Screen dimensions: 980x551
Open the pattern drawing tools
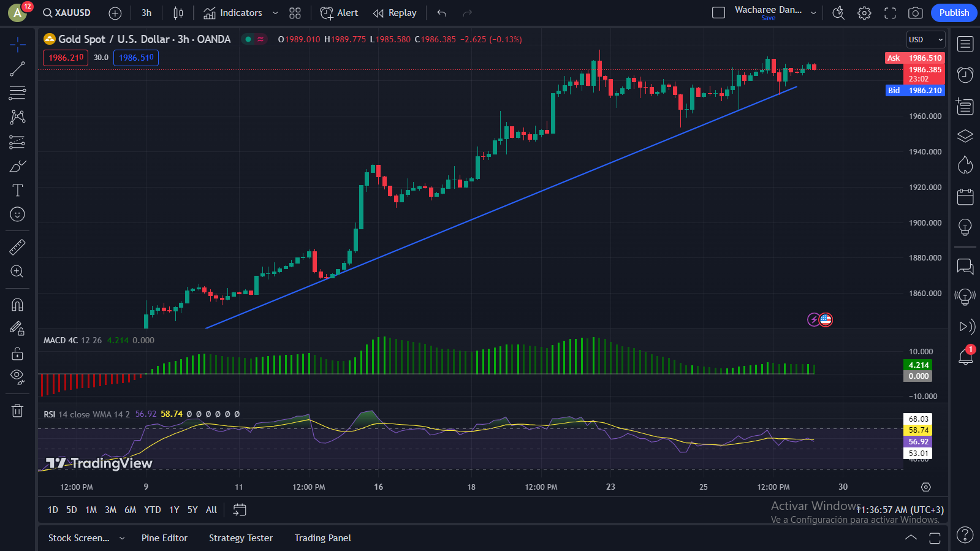point(17,117)
